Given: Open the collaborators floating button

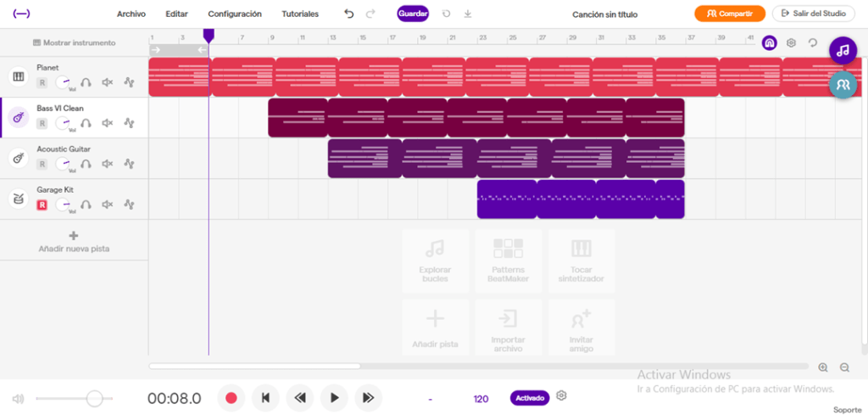Looking at the screenshot, I should pos(843,85).
